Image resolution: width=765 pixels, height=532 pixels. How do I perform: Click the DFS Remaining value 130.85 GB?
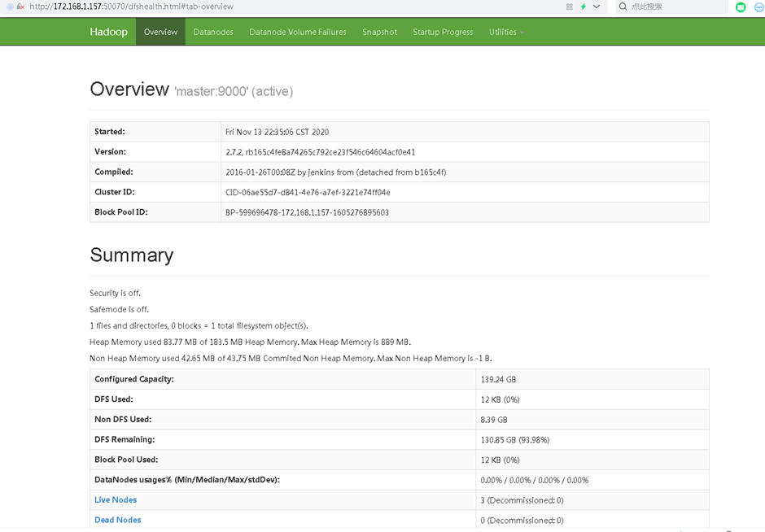tap(514, 440)
